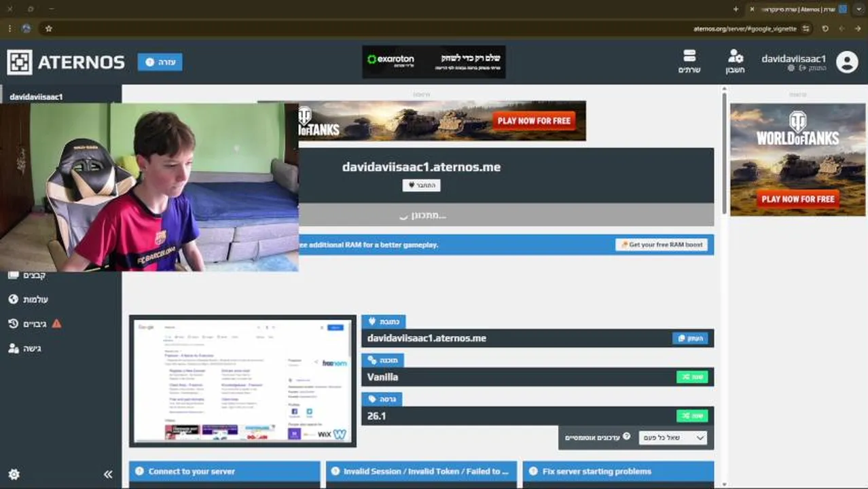Click the exaroton banner ad
Viewport: 868px width, 489px height.
[x=434, y=62]
